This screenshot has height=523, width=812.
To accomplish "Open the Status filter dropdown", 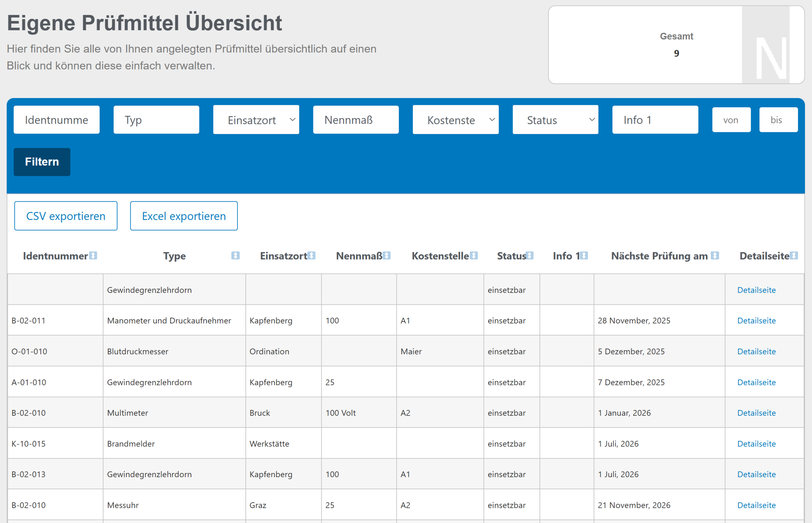I will point(555,120).
